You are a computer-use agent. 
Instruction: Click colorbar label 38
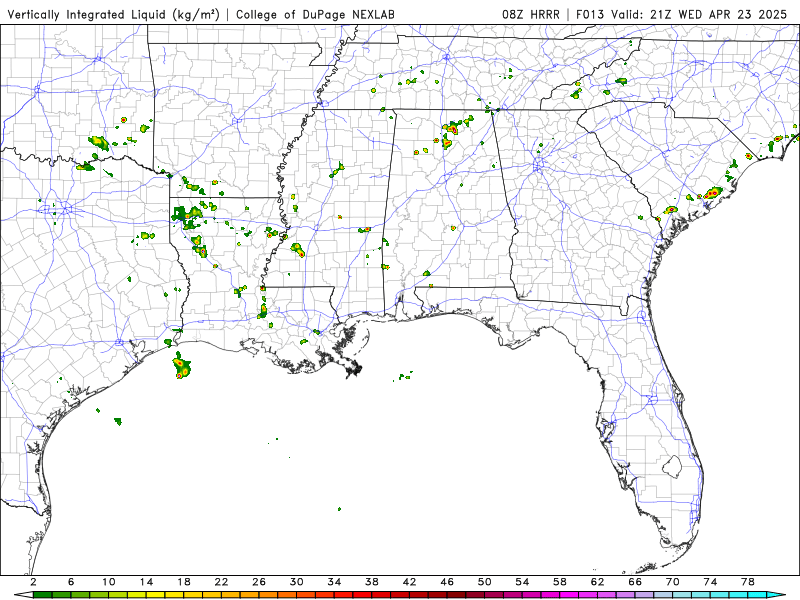pos(372,582)
